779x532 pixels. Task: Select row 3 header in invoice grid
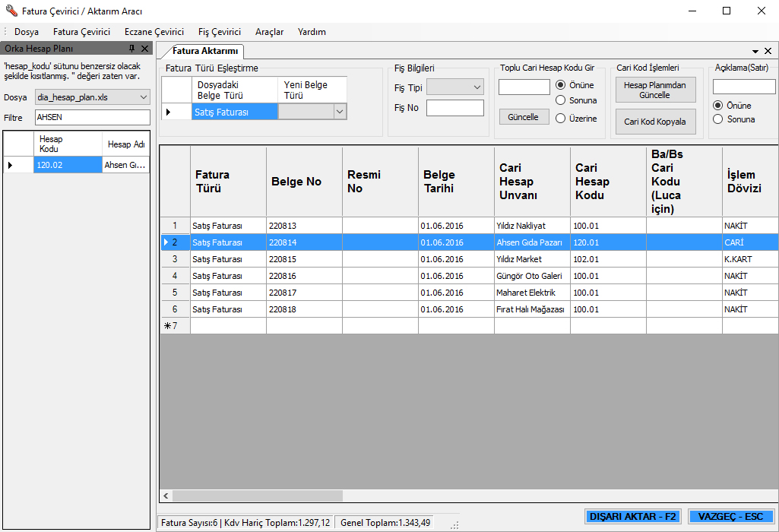click(x=175, y=259)
